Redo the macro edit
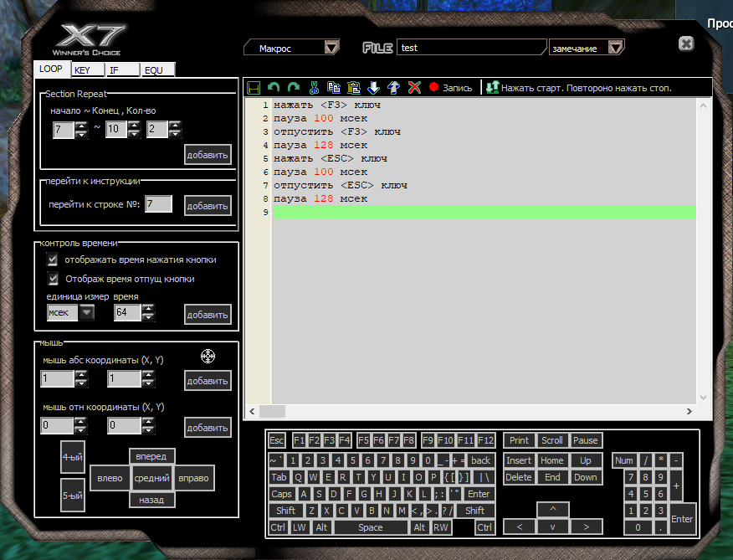This screenshot has width=733, height=560. coord(293,87)
